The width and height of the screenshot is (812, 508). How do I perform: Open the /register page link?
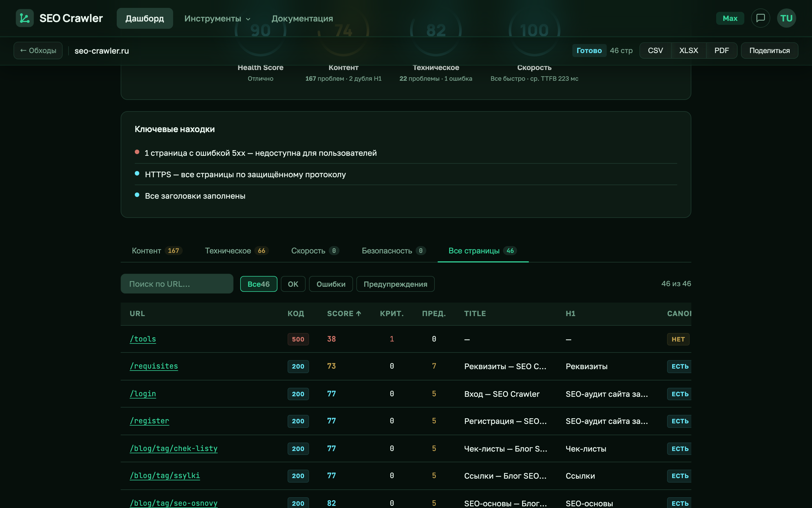(149, 421)
